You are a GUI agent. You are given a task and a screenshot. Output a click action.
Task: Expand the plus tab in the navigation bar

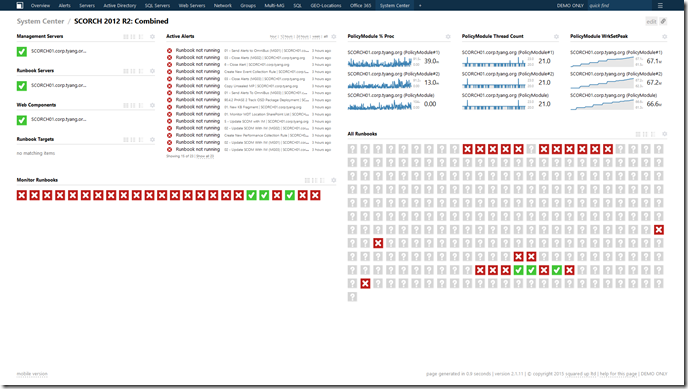pyautogui.click(x=420, y=5)
